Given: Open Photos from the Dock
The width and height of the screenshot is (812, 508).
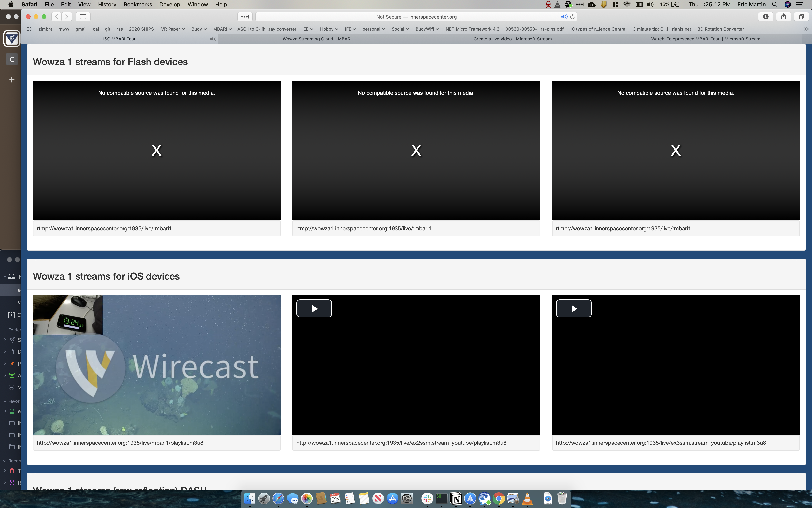Looking at the screenshot, I should [307, 499].
